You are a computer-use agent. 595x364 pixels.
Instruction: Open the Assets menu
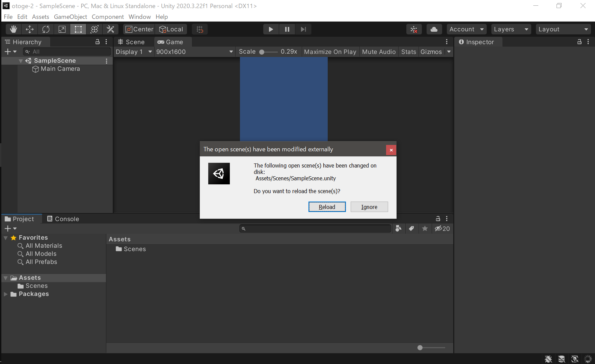pyautogui.click(x=40, y=17)
